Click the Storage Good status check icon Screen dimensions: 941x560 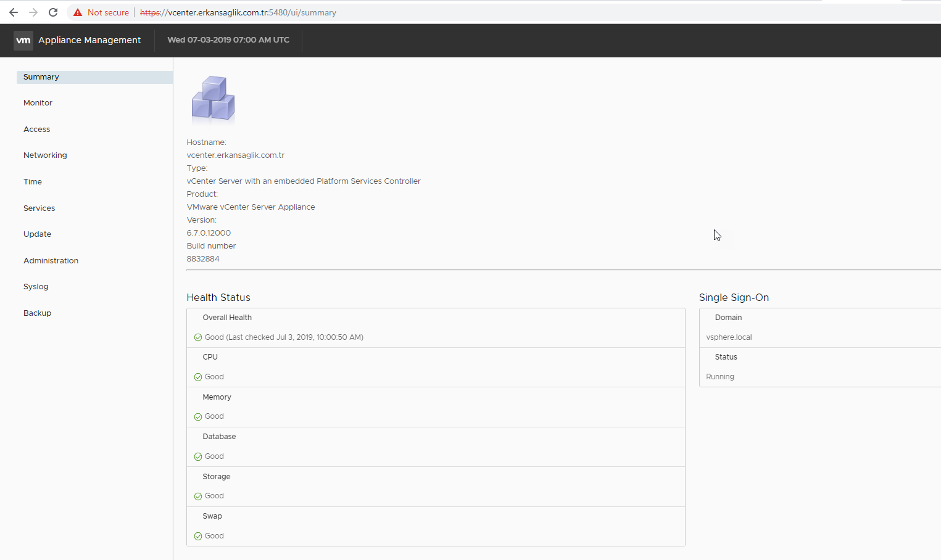198,496
